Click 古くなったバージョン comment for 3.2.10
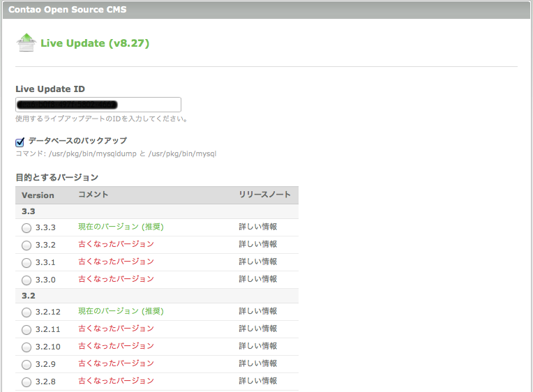 [x=117, y=346]
